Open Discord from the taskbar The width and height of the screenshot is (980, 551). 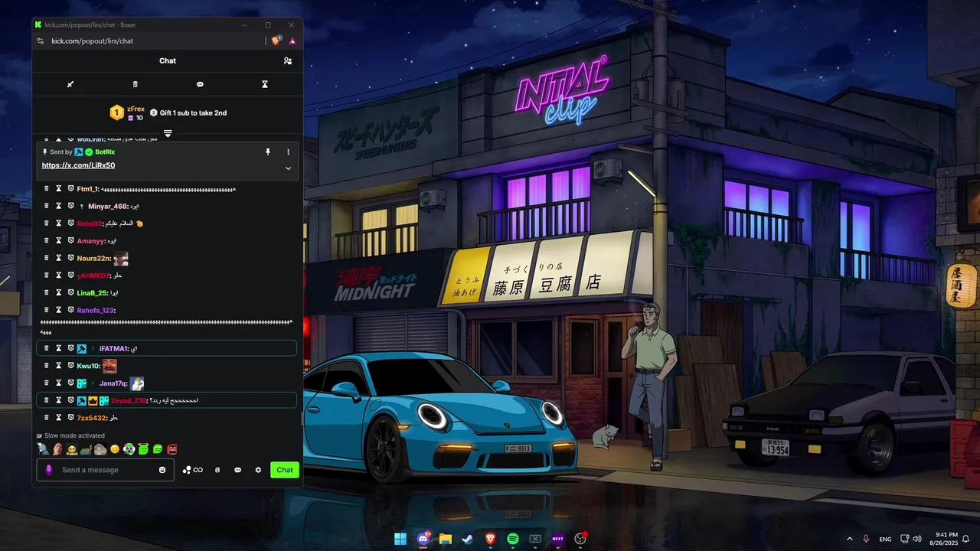coord(423,539)
